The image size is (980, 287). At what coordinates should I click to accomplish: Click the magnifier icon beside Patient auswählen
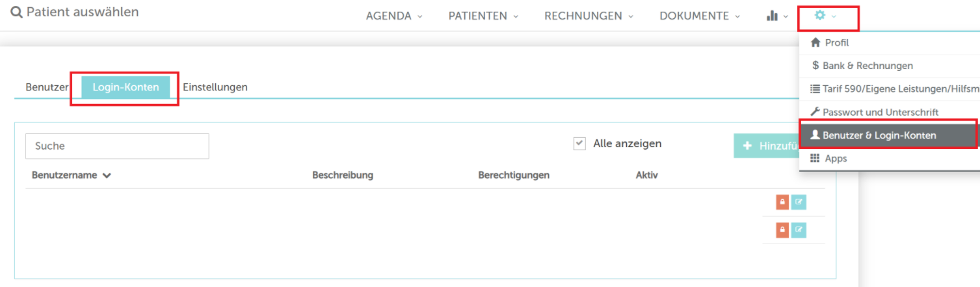click(x=16, y=13)
